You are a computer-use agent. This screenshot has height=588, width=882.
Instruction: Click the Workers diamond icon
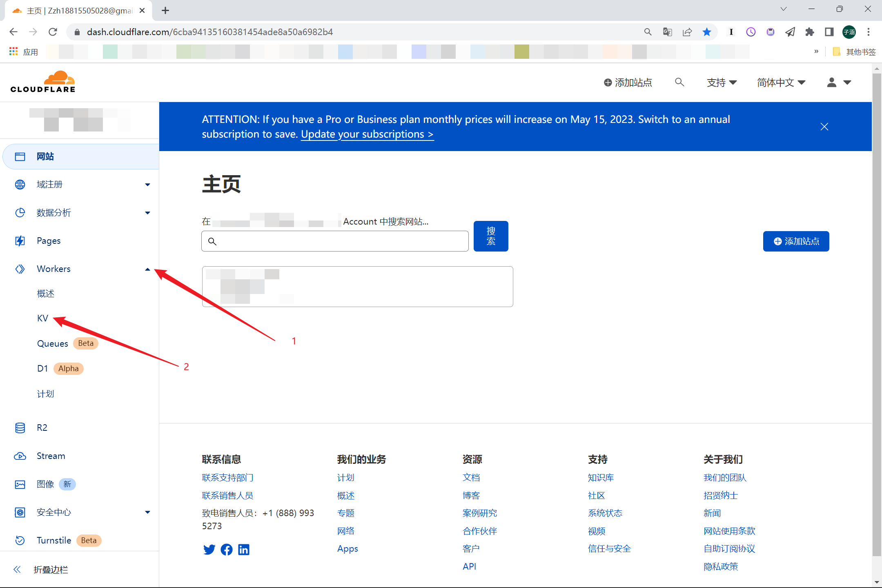tap(20, 269)
